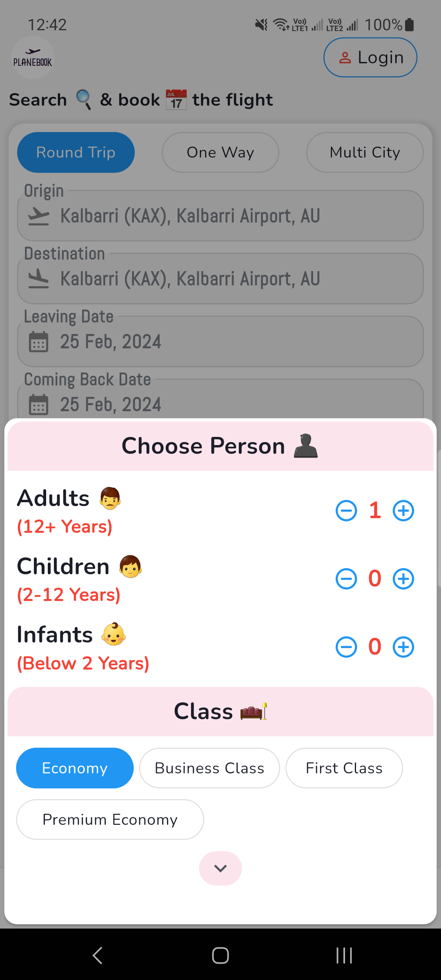The height and width of the screenshot is (980, 441).
Task: Decrease the Adults count with minus icon
Action: pos(346,511)
